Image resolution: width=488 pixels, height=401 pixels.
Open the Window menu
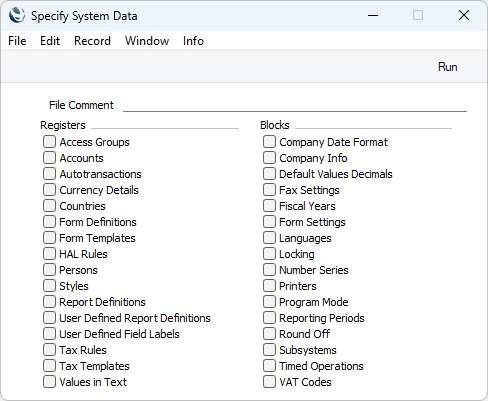pos(147,41)
